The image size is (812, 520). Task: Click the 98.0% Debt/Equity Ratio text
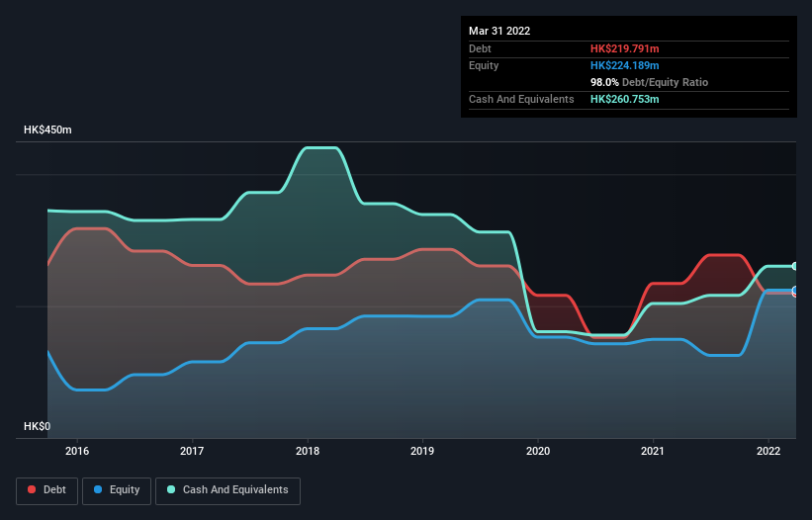[649, 82]
